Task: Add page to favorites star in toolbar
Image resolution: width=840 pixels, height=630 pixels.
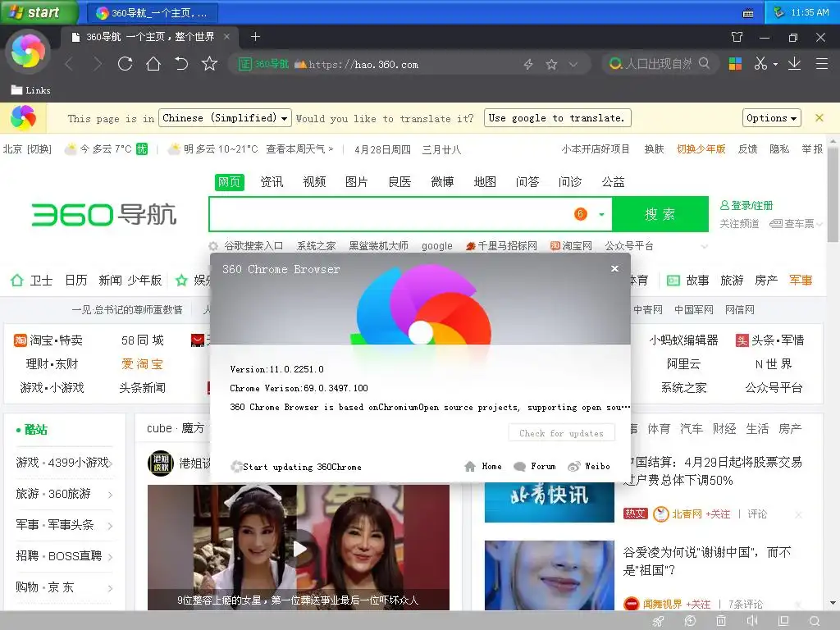Action: click(209, 64)
